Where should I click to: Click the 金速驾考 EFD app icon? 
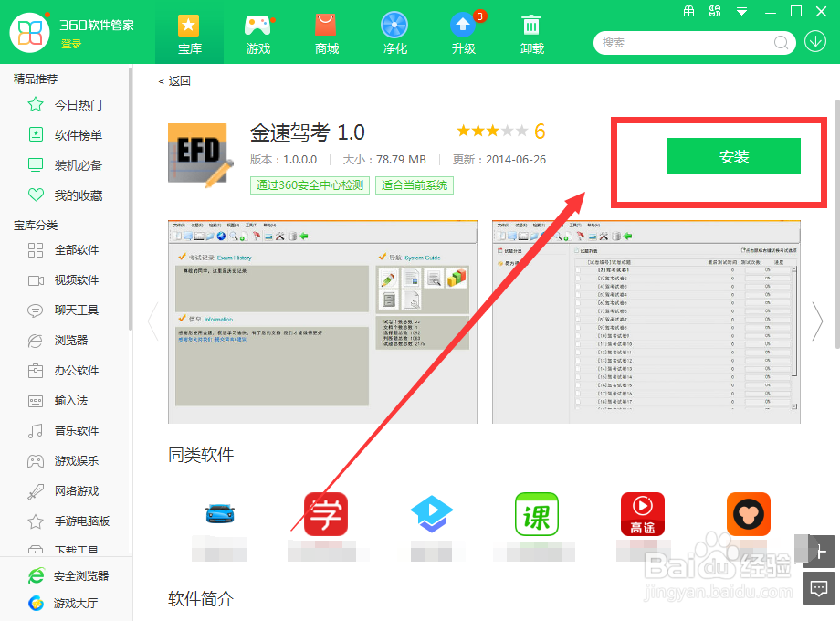pyautogui.click(x=200, y=155)
